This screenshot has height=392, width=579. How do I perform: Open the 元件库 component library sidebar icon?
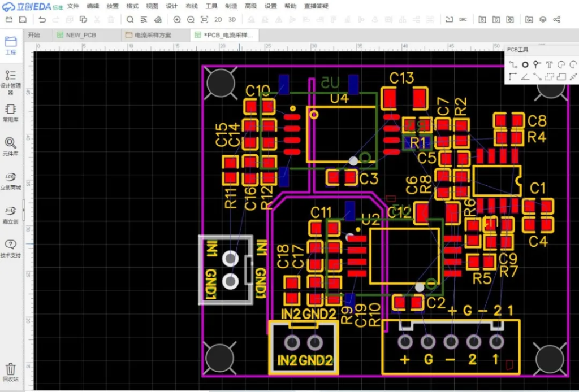coord(10,146)
